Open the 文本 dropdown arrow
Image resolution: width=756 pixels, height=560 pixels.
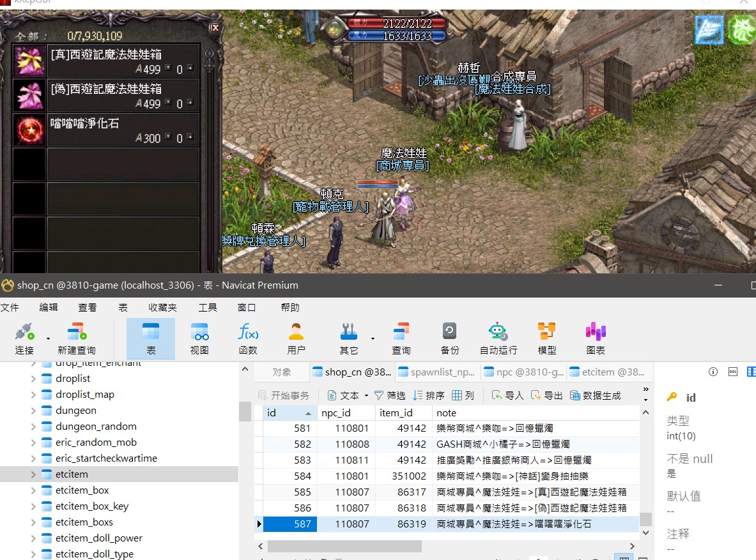click(366, 396)
